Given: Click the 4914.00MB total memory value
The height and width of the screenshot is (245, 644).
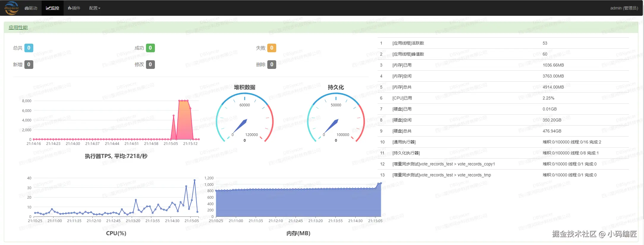Looking at the screenshot, I should (x=553, y=87).
